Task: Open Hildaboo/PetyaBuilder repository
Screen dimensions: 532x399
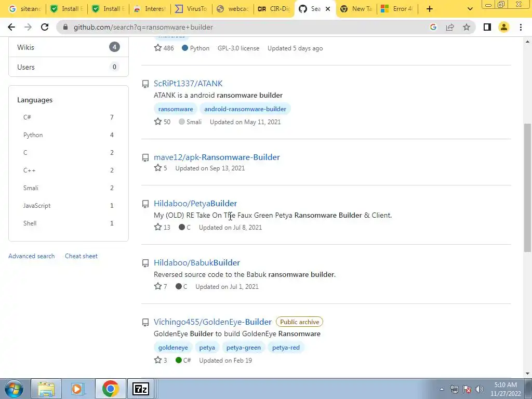Action: coord(195,204)
